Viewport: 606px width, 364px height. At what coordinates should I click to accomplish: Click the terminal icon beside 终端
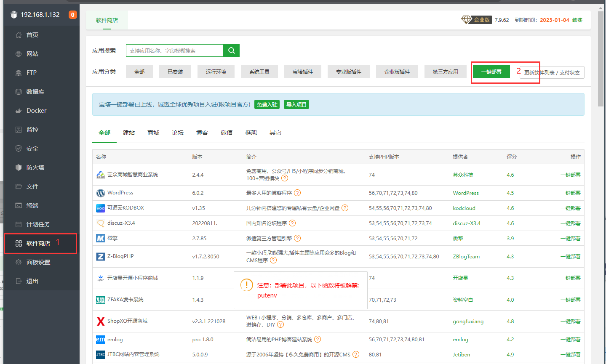click(x=19, y=205)
